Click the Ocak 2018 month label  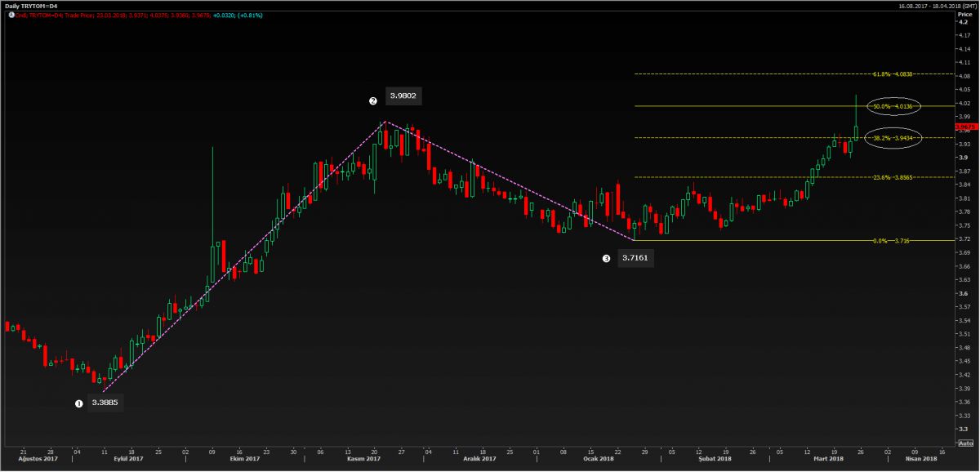[599, 459]
